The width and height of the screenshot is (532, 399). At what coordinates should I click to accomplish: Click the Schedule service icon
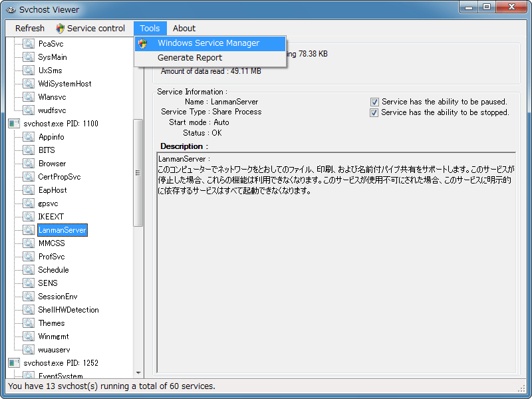point(29,270)
